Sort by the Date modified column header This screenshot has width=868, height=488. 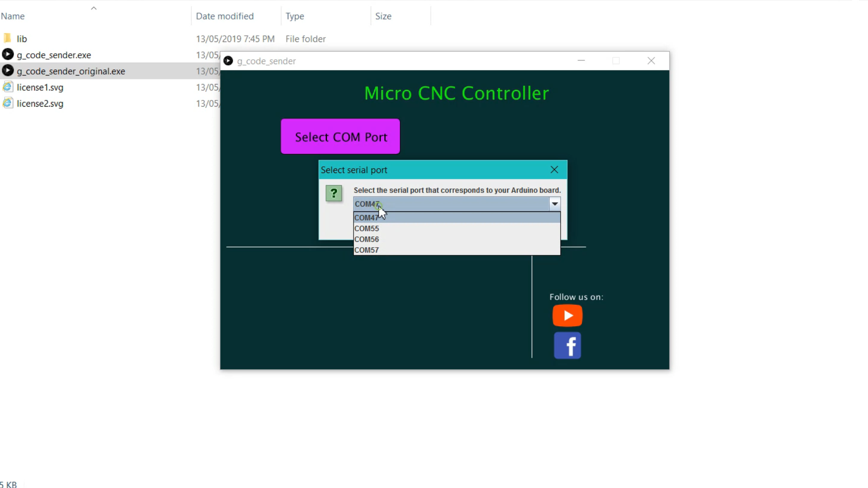(x=225, y=16)
